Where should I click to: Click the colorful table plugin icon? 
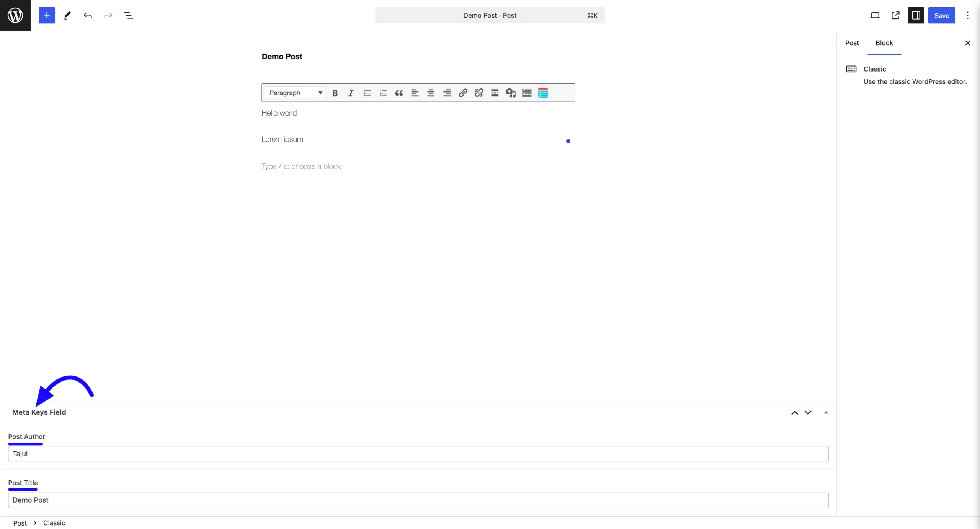543,93
